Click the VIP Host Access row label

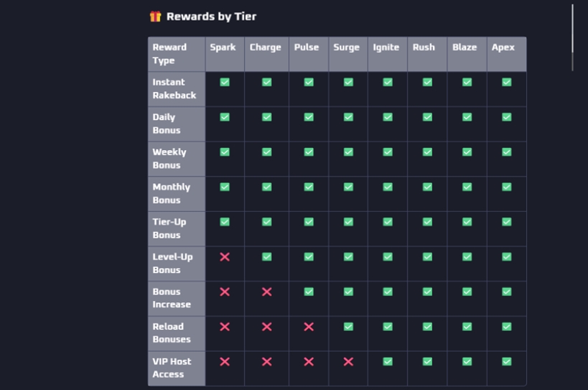pyautogui.click(x=172, y=368)
